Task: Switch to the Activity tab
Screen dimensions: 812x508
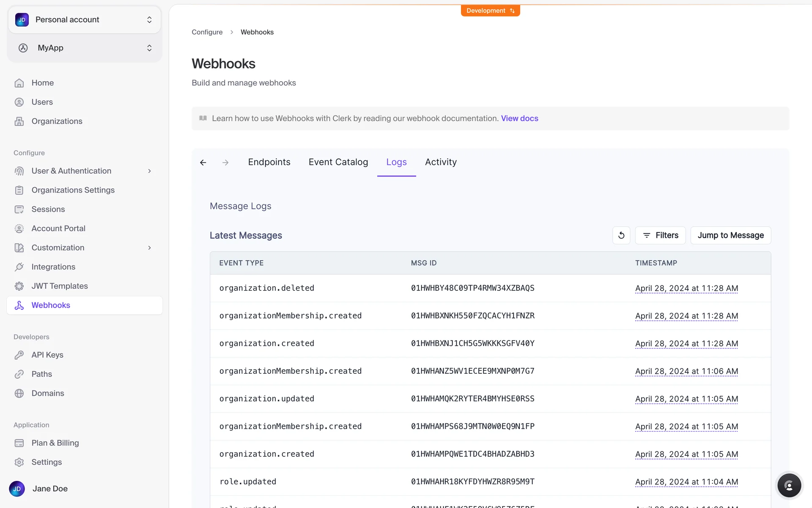Action: point(441,162)
